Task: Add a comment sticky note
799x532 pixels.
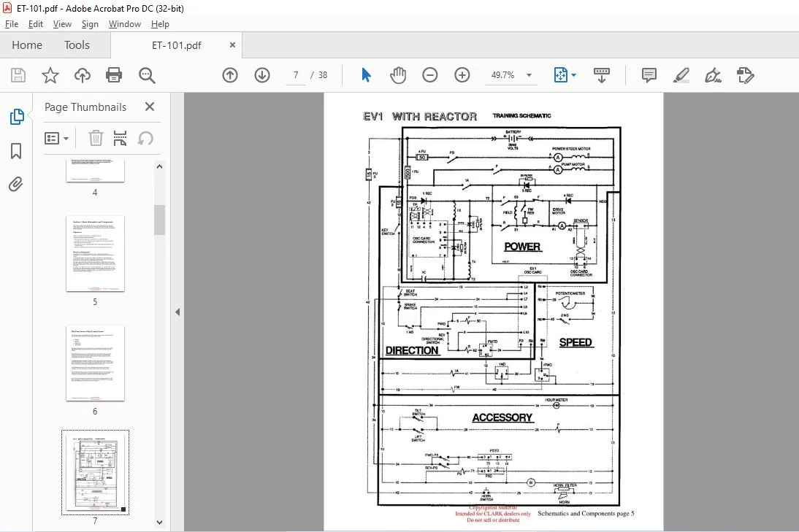Action: pyautogui.click(x=649, y=75)
